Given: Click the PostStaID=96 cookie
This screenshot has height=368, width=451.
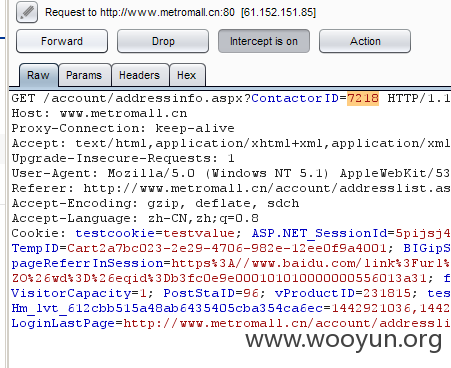Looking at the screenshot, I should (x=211, y=293).
